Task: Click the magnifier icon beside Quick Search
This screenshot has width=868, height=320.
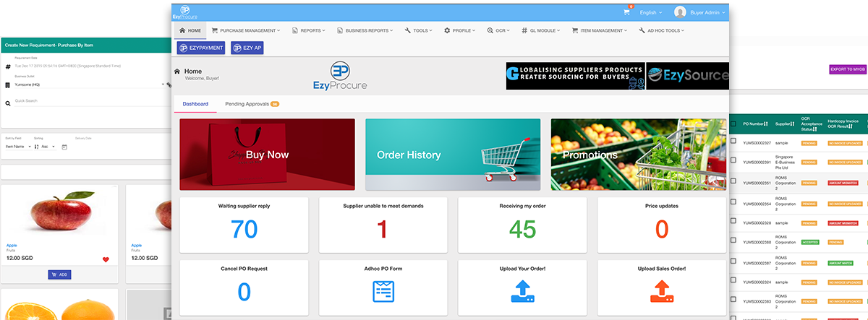Action: [x=8, y=103]
